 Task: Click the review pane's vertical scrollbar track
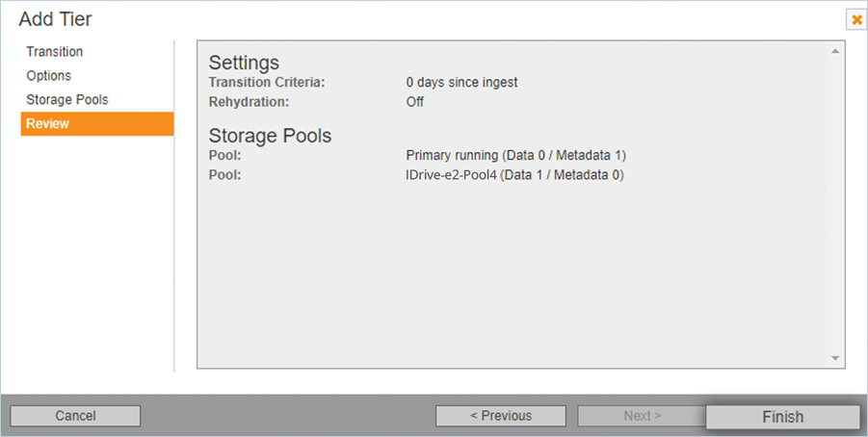pos(835,204)
